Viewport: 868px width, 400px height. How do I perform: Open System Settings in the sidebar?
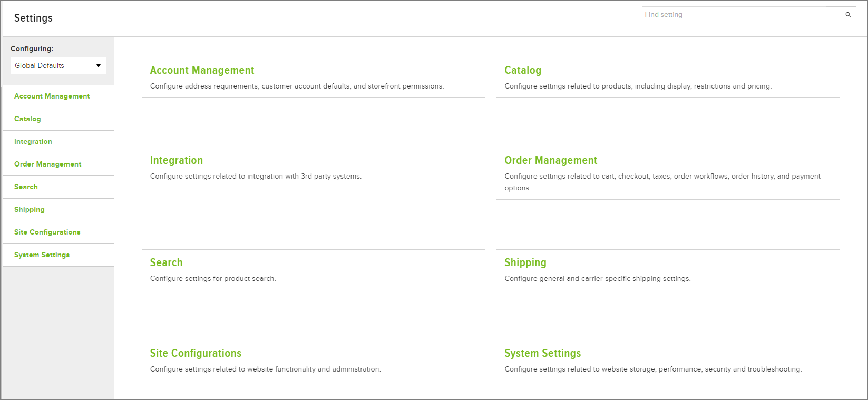(x=42, y=255)
